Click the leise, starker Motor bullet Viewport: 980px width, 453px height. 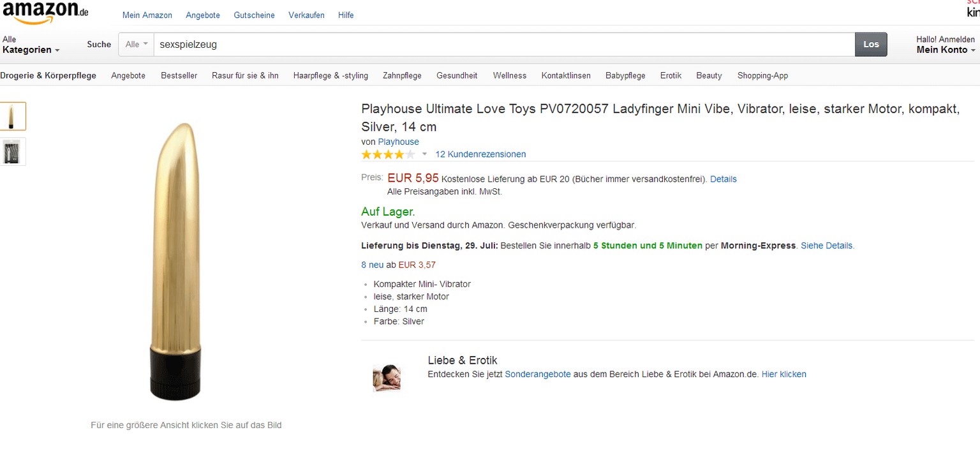[411, 297]
